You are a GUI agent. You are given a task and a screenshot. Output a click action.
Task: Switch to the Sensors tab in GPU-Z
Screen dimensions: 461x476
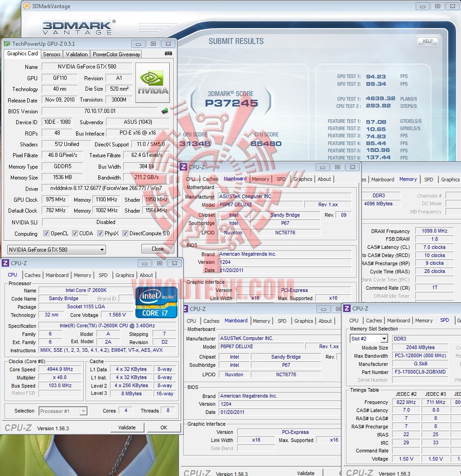point(52,54)
